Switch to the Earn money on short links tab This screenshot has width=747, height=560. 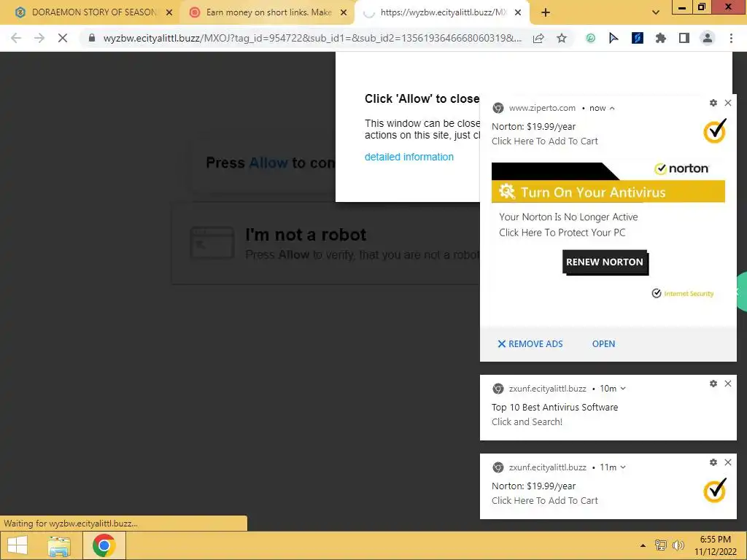(x=267, y=12)
